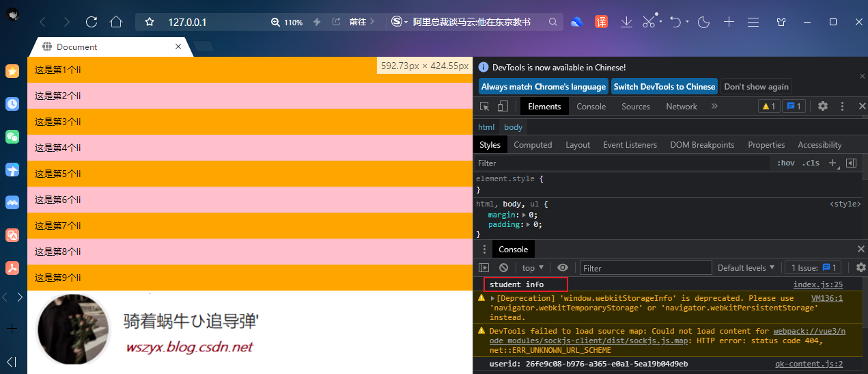This screenshot has height=374, width=868.
Task: Toggle night mode moon icon
Action: pos(704,22)
